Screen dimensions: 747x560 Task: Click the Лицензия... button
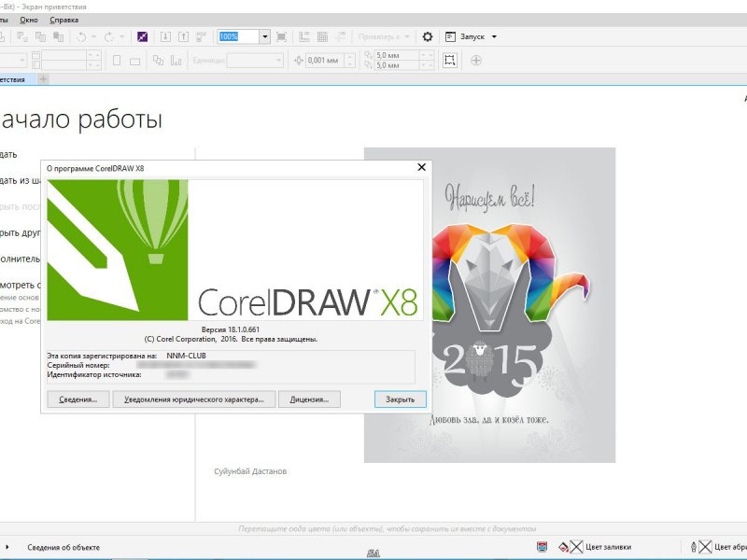(x=309, y=399)
